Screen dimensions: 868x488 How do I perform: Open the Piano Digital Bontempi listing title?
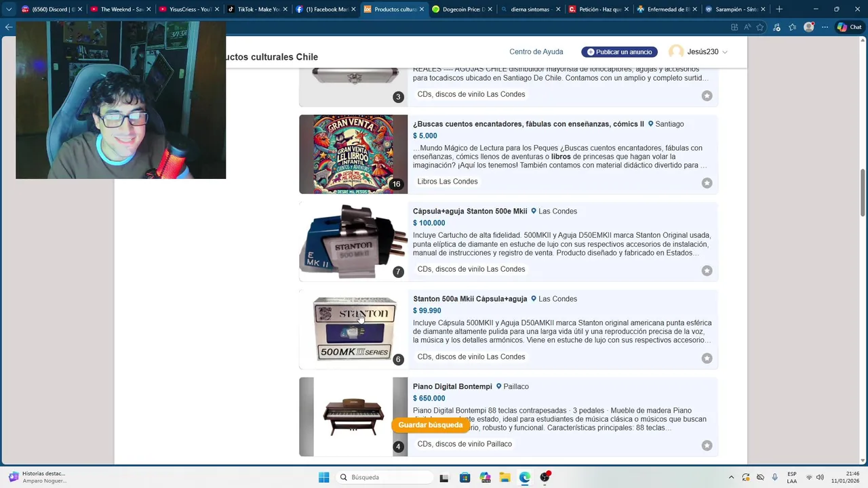click(x=452, y=386)
